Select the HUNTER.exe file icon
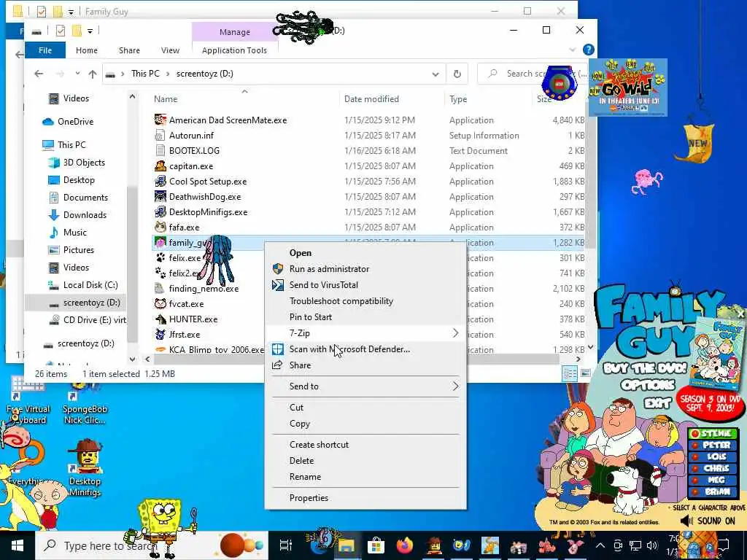Screen dimensions: 747x560 [160, 319]
